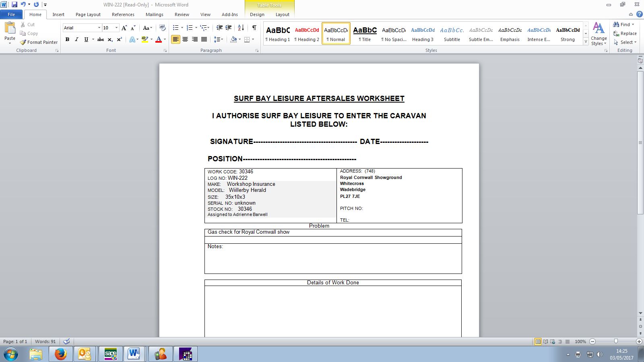
Task: Open Word Help question mark icon
Action: pos(639,14)
